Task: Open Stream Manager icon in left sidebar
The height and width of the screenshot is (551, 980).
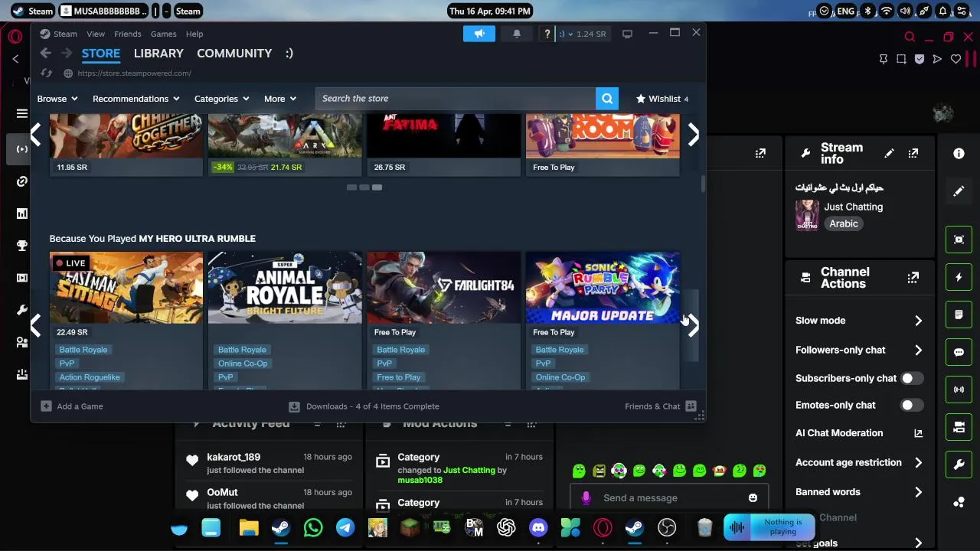Action: pyautogui.click(x=21, y=148)
